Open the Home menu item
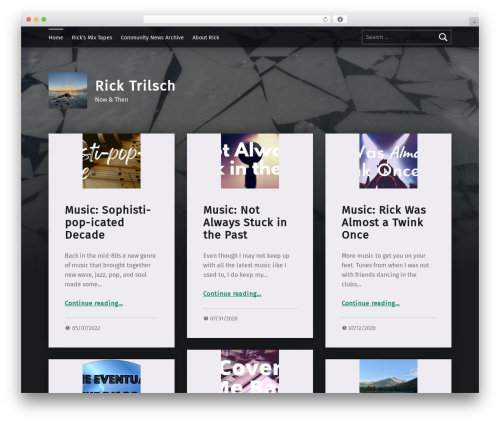 [56, 37]
